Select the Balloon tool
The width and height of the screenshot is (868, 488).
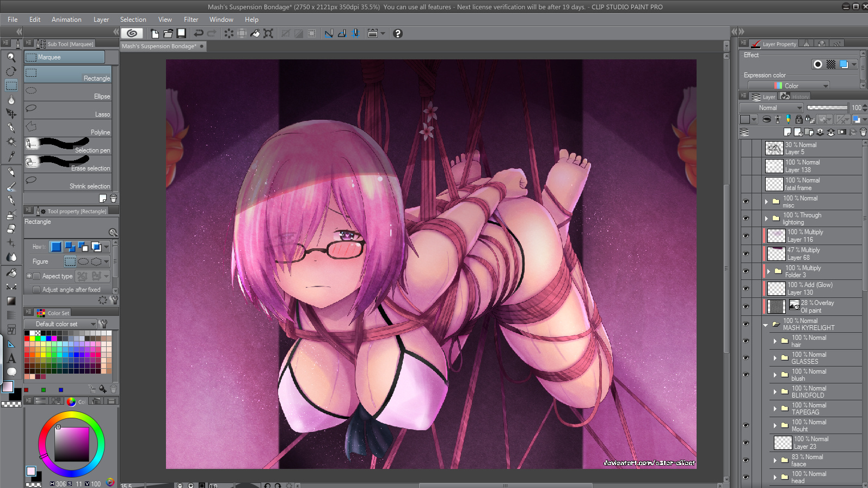11,372
